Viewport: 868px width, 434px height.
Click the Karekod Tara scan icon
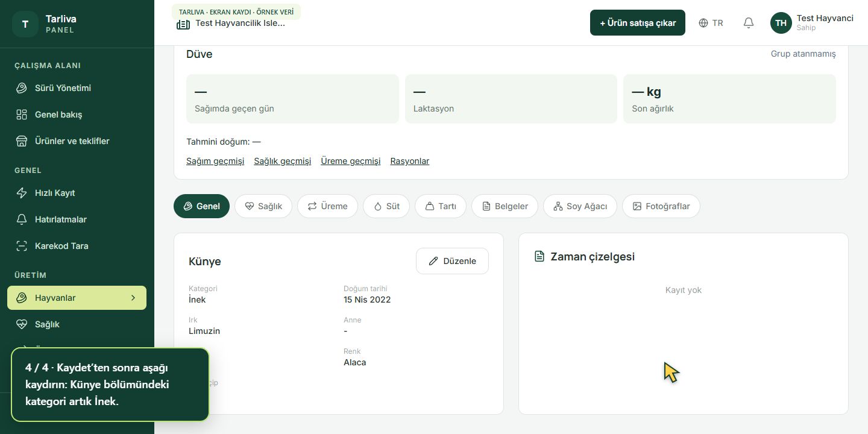[x=22, y=246]
